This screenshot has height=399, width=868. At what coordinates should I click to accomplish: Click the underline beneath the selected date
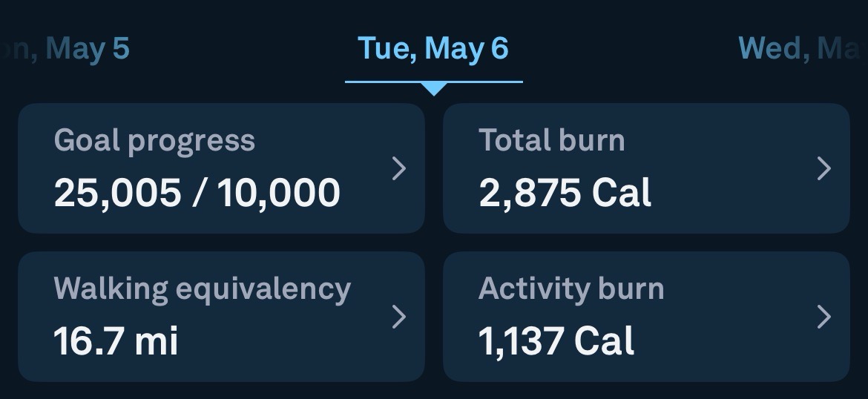(434, 82)
